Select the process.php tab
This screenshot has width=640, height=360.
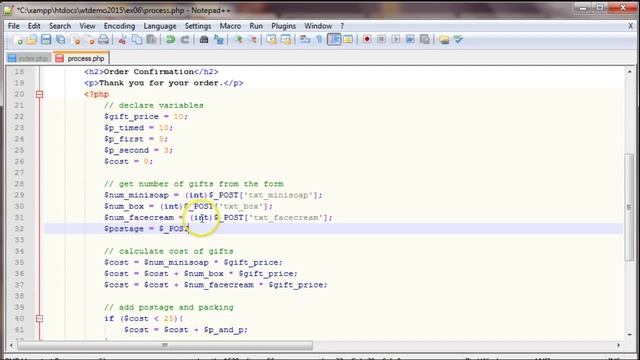(81, 58)
